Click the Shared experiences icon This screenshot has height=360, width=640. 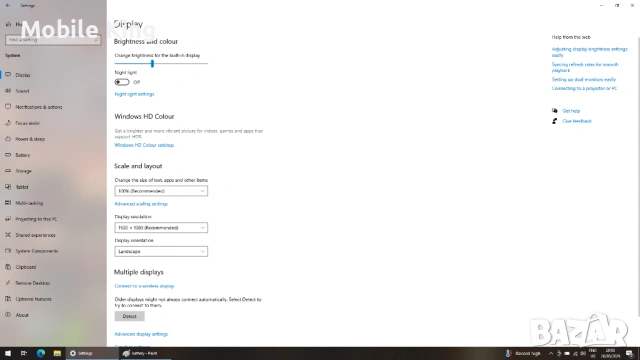pos(8,235)
